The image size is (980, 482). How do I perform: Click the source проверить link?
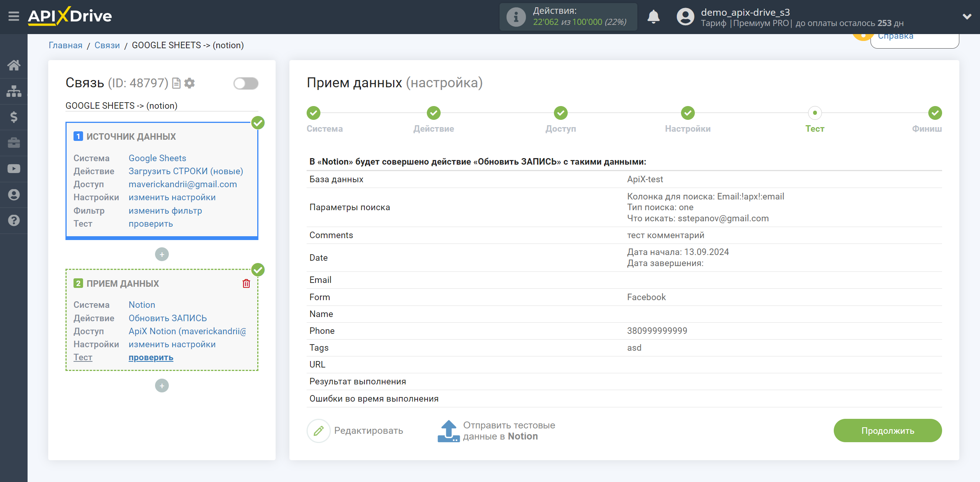(151, 224)
